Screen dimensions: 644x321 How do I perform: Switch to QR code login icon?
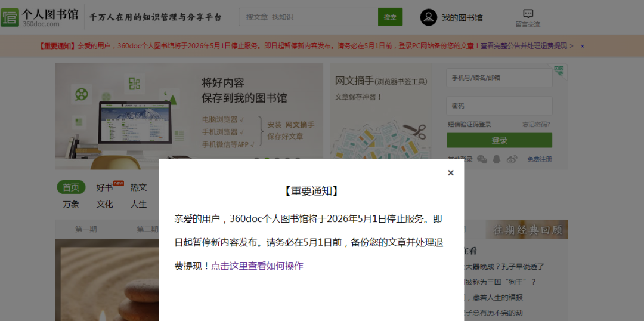pyautogui.click(x=559, y=71)
